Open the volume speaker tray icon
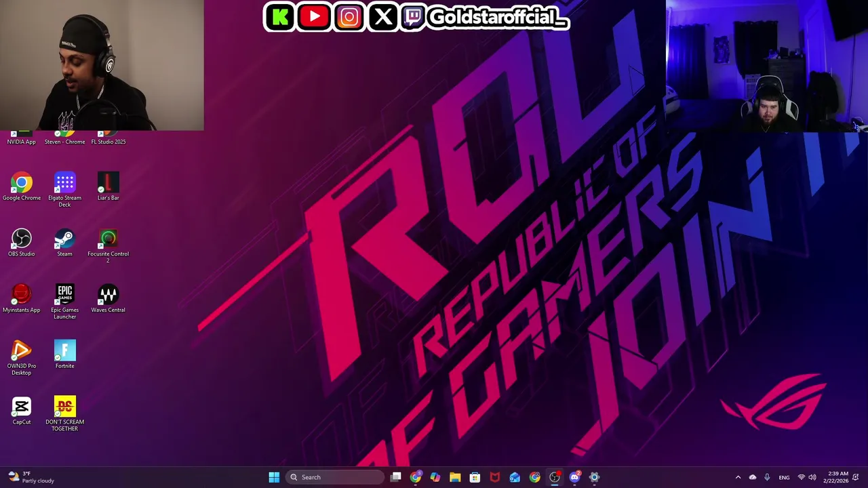Viewport: 868px width, 488px height. click(x=812, y=477)
